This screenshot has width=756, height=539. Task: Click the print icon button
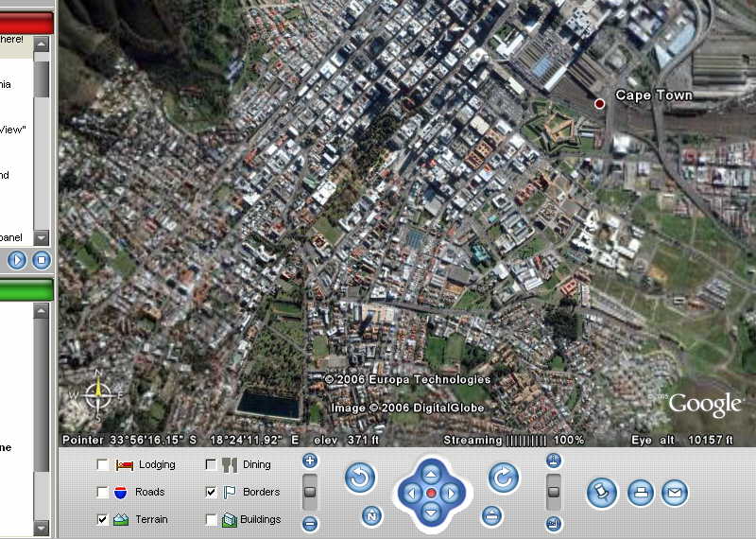pyautogui.click(x=641, y=492)
